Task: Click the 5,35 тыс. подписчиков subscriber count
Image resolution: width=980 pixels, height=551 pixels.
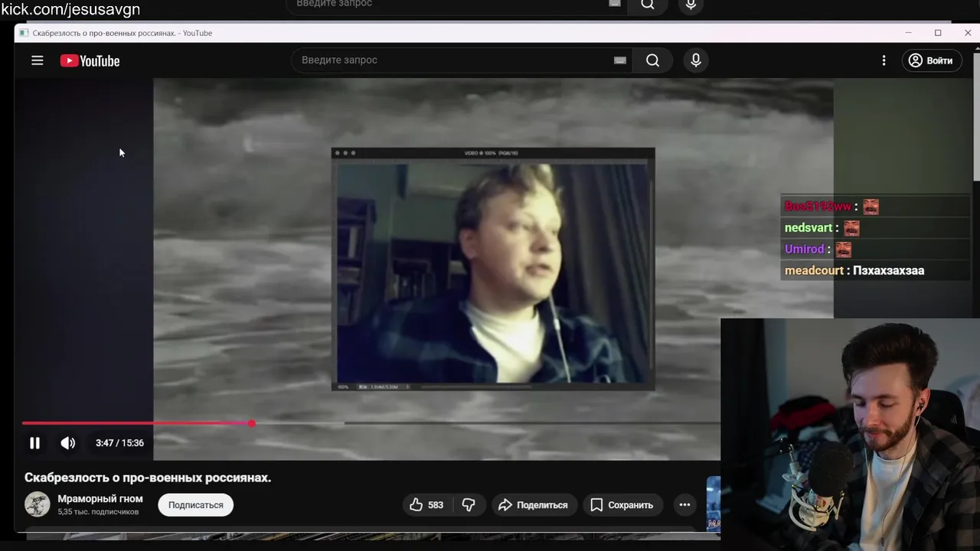Action: 98,512
